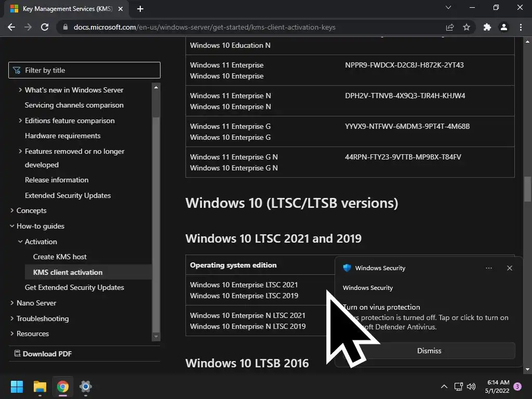Image resolution: width=532 pixels, height=399 pixels.
Task: Open the Chrome three-dot menu
Action: pos(521,27)
